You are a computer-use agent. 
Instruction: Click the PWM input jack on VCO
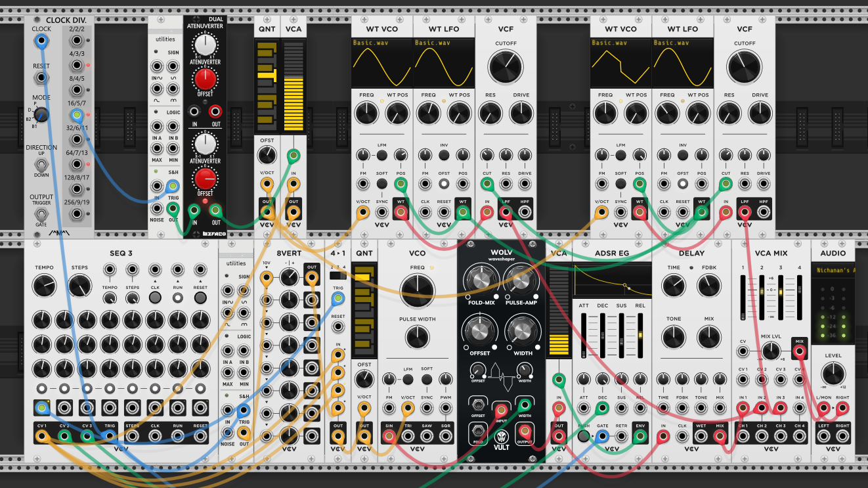point(446,407)
